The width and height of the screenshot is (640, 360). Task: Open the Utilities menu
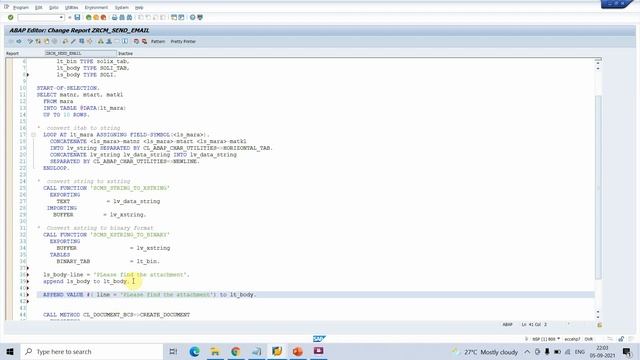tap(71, 7)
